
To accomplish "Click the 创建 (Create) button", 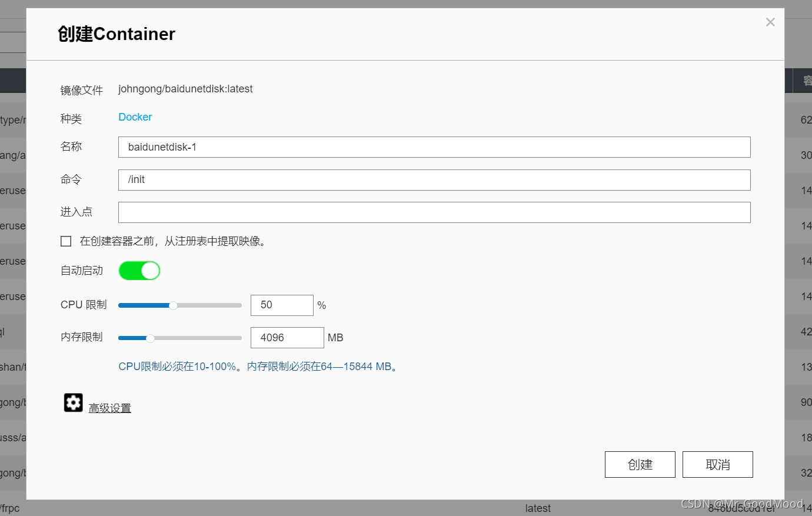I will [640, 465].
